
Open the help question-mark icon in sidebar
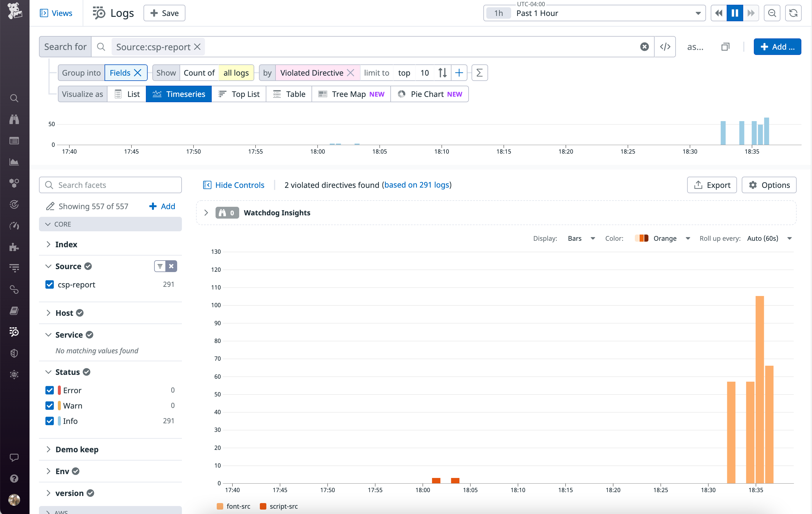(14, 479)
